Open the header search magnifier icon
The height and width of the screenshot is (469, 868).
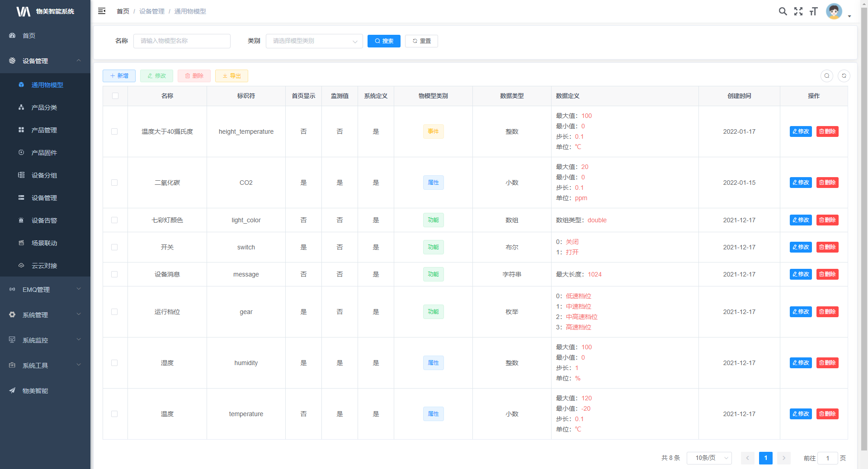coord(783,11)
